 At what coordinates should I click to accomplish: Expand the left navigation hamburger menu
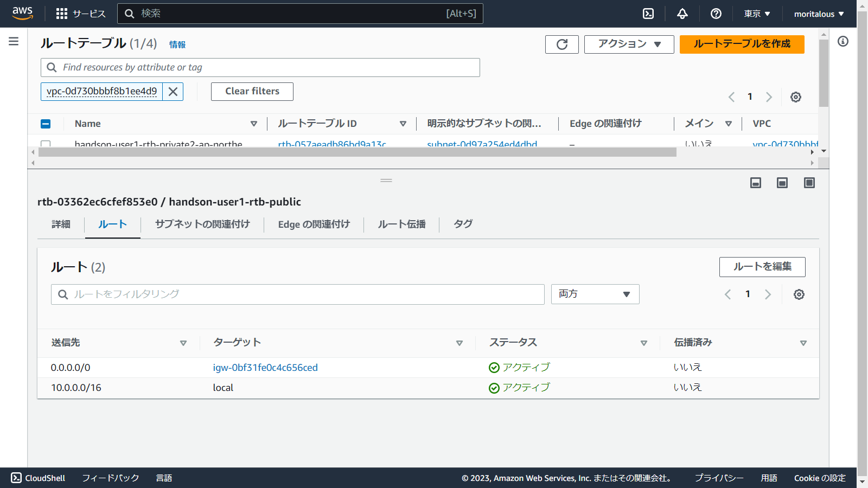coord(14,41)
